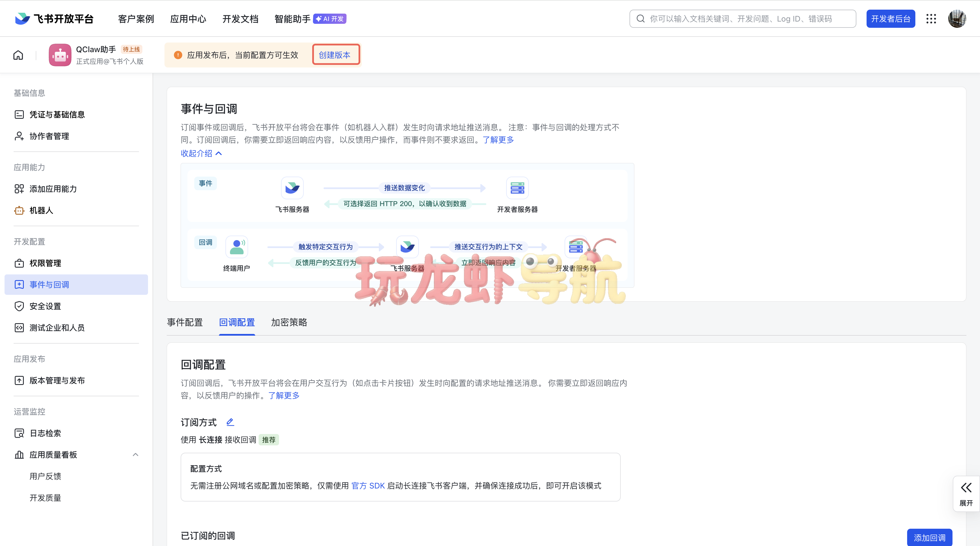980x546 pixels.
Task: Open the apps grid icon in header
Action: coord(931,19)
